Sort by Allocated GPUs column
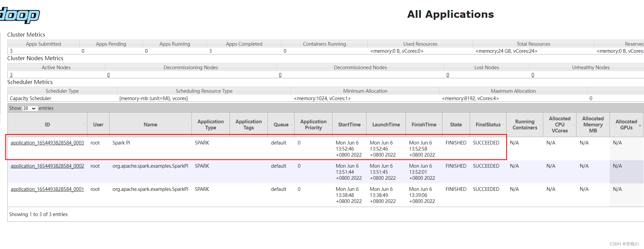The image size is (644, 249). 626,125
